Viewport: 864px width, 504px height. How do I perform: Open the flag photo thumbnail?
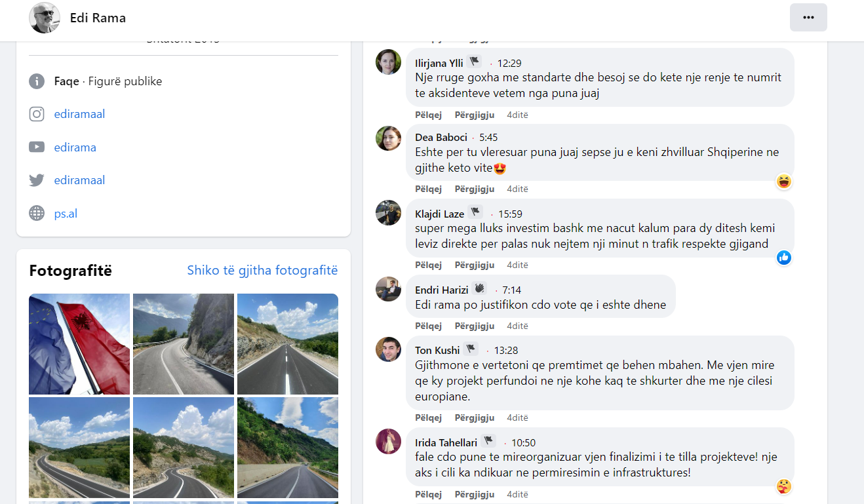click(x=79, y=344)
